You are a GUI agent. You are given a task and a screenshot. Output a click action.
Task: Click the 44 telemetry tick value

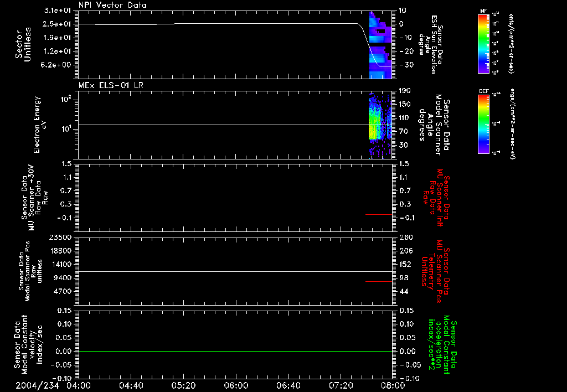[404, 291]
